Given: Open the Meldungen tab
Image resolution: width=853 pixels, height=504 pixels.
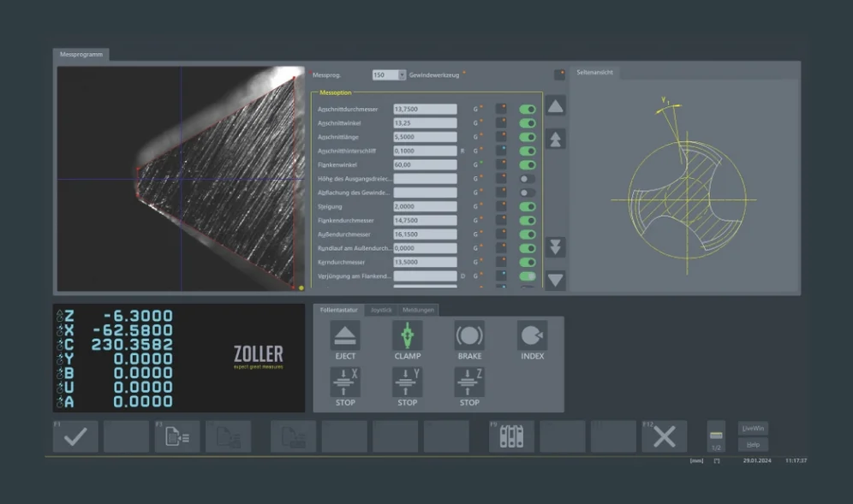Looking at the screenshot, I should (418, 310).
